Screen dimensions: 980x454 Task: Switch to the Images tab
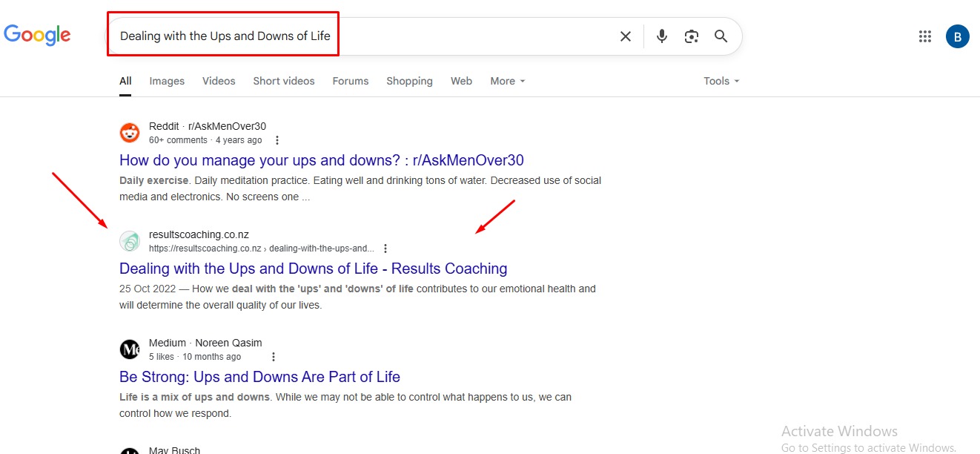tap(167, 81)
